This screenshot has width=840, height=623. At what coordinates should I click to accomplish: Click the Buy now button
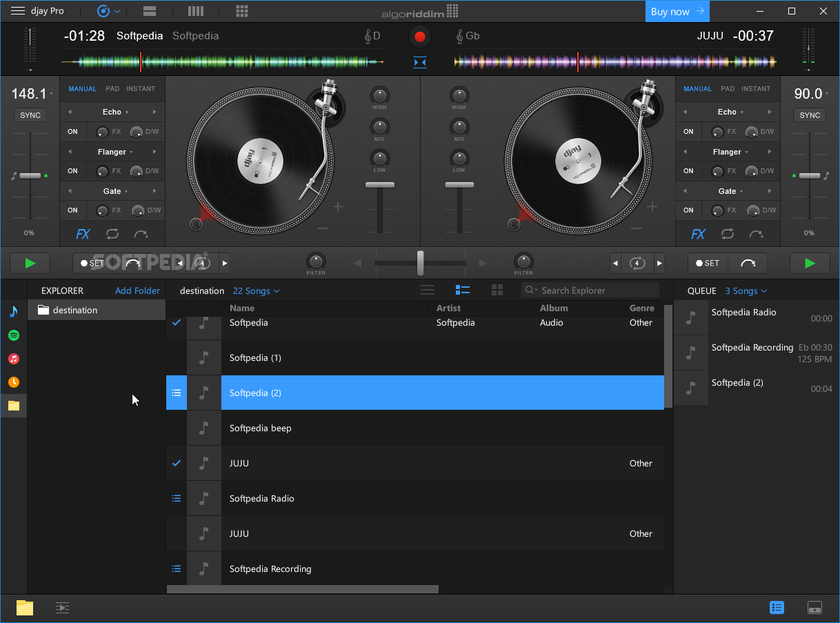[678, 11]
